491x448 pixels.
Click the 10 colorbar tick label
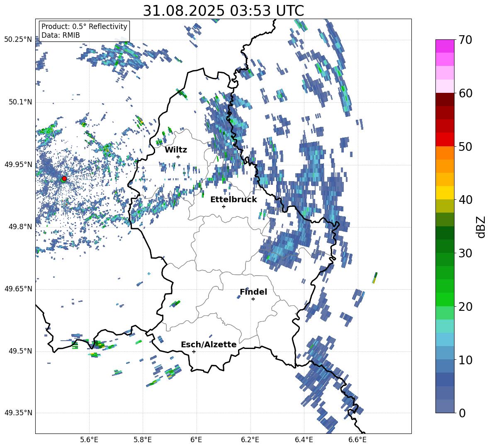[465, 360]
